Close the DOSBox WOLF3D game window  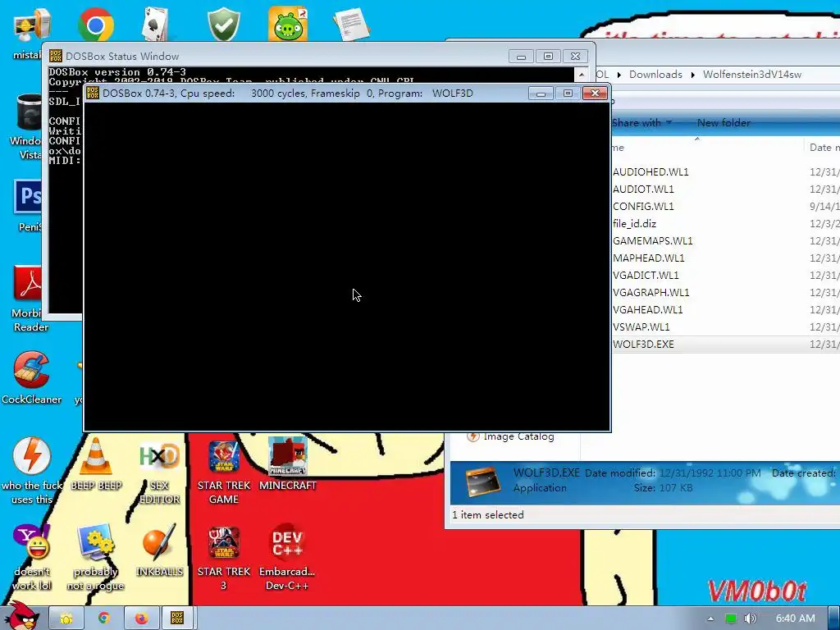[x=595, y=94]
